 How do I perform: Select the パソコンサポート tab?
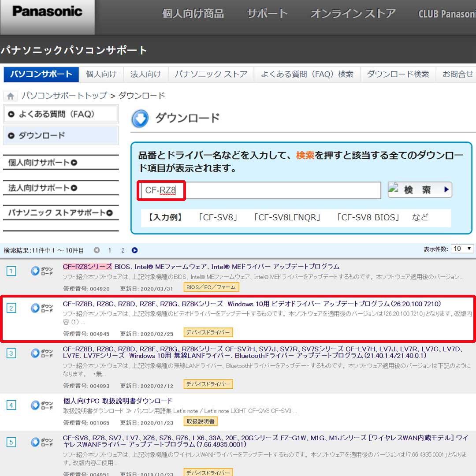pos(41,74)
